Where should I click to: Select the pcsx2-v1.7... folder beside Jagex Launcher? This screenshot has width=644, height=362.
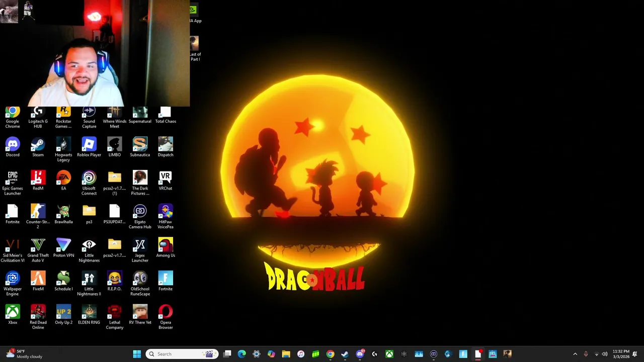point(115,248)
